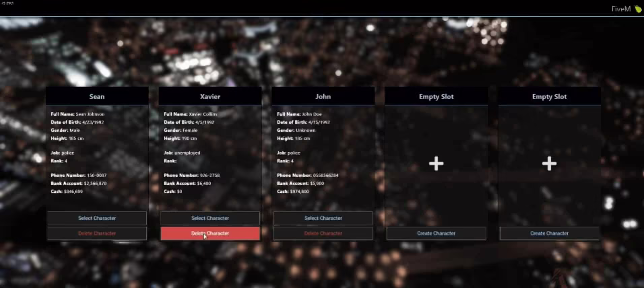The width and height of the screenshot is (644, 288).
Task: Click the Sean card header
Action: point(97,96)
